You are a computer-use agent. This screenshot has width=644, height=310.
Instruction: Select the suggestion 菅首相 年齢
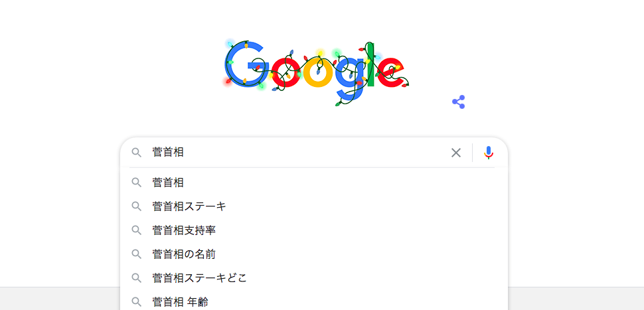(x=314, y=302)
